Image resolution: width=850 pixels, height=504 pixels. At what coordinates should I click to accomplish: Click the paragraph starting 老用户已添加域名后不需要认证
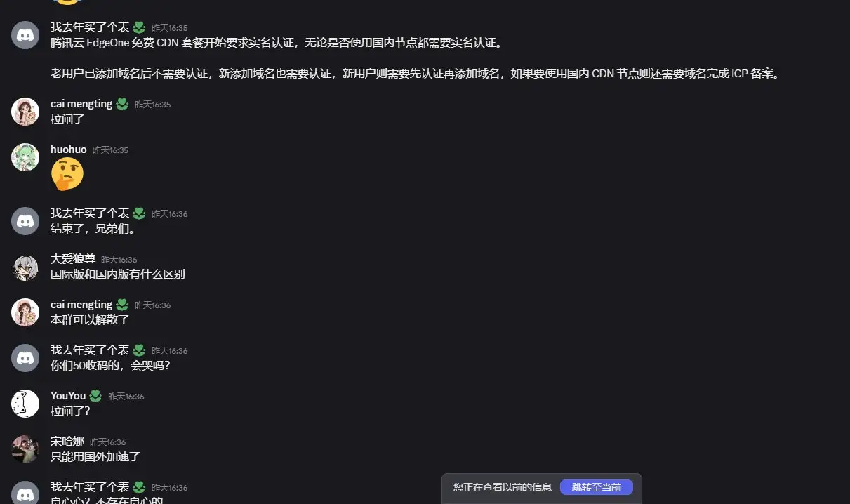(x=415, y=73)
